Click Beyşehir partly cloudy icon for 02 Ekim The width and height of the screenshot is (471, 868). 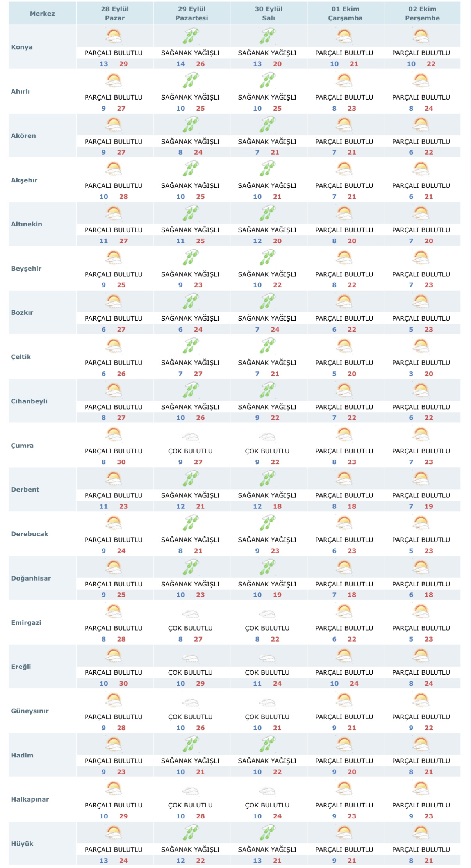421,258
